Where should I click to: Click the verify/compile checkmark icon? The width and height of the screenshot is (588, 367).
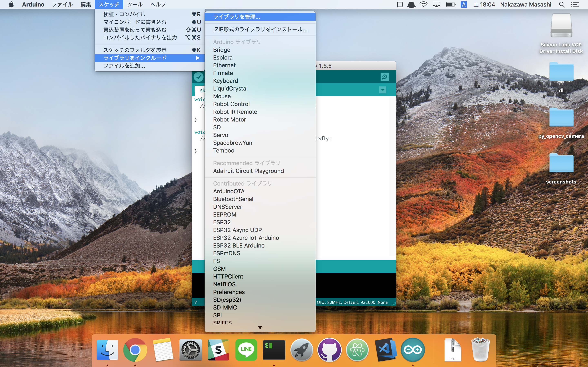click(198, 77)
